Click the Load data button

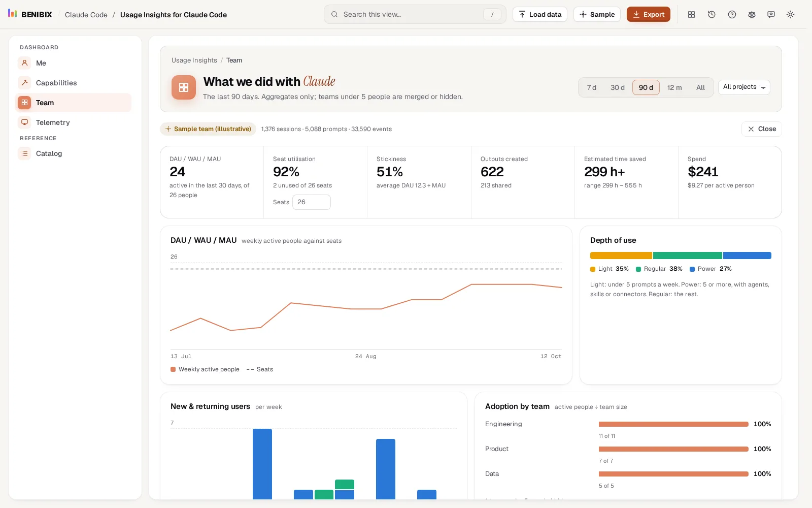[540, 14]
